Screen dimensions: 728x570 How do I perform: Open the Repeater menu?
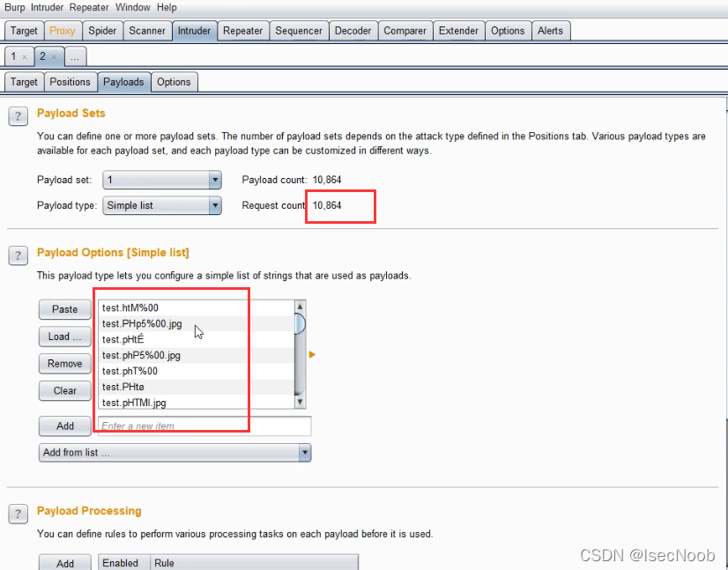(89, 7)
